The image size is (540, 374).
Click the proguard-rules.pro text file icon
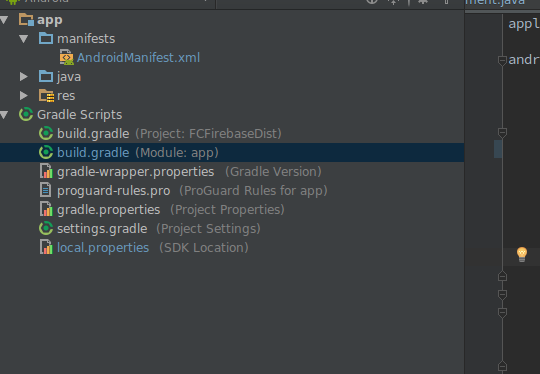45,190
